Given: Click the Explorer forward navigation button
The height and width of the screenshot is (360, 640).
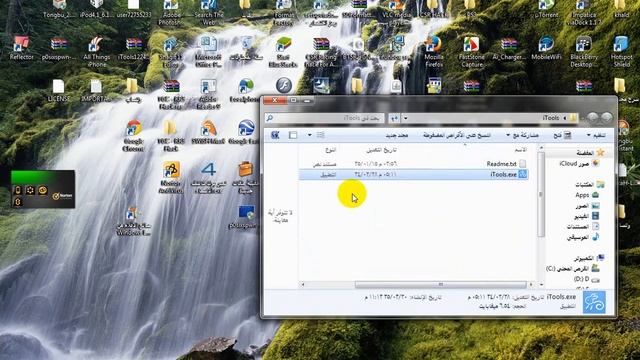Looking at the screenshot, I should coord(593,118).
